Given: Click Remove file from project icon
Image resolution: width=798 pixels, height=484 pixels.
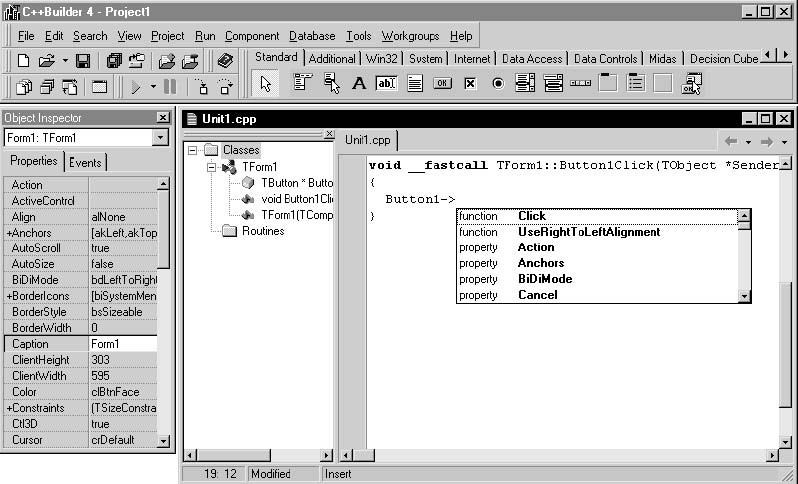Looking at the screenshot, I should click(x=190, y=61).
